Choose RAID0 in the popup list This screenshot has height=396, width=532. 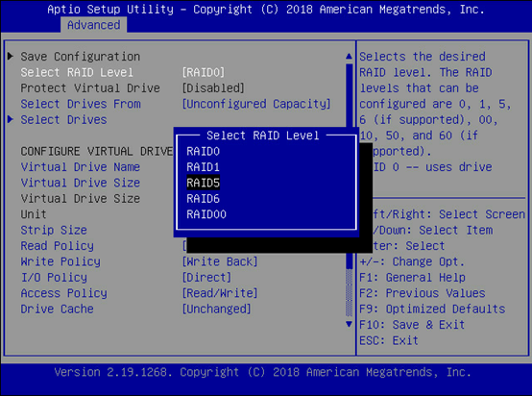pyautogui.click(x=203, y=151)
